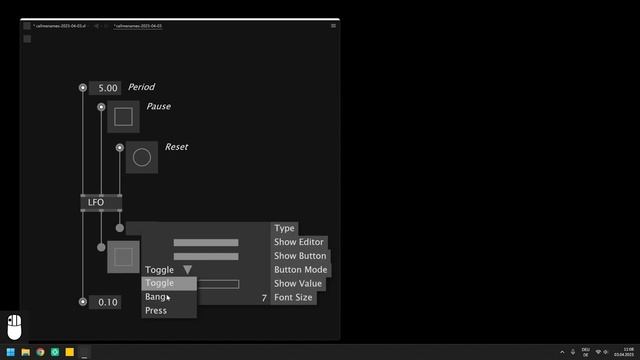Click the output pin next to 0.10 value

(83, 302)
